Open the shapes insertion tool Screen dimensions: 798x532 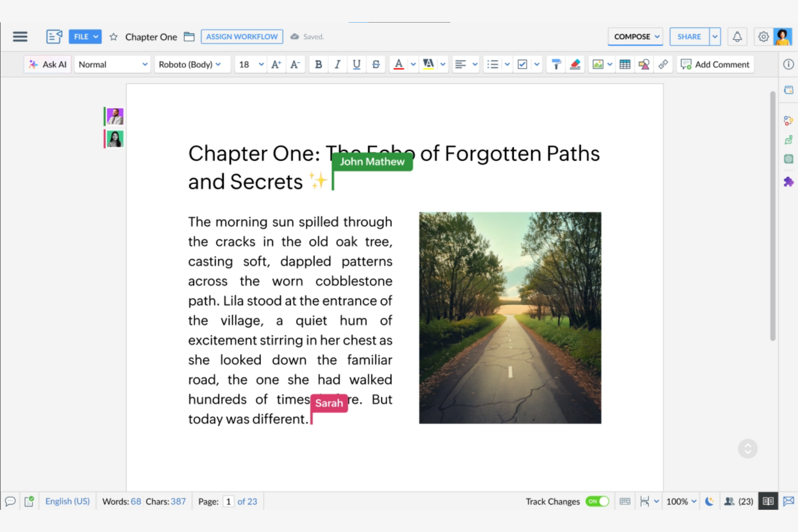644,64
